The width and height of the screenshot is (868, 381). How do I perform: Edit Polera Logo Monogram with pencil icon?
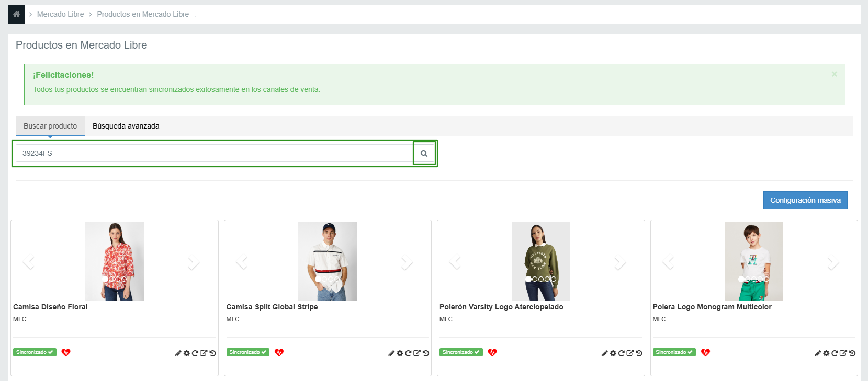click(x=818, y=353)
